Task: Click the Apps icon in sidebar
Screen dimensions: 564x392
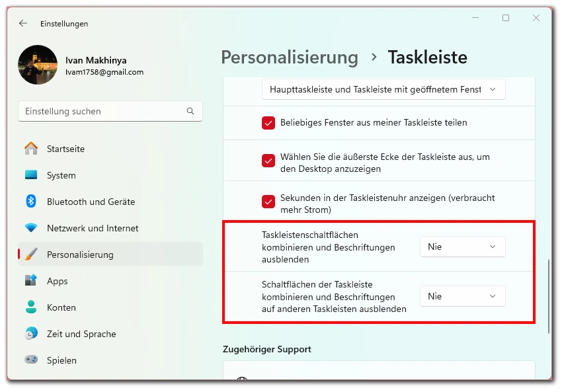Action: click(31, 280)
